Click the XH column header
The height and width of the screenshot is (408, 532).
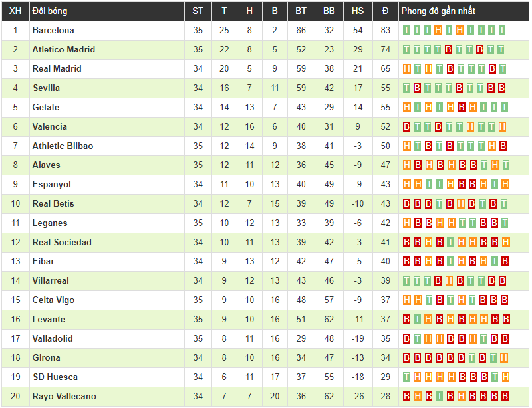point(15,11)
